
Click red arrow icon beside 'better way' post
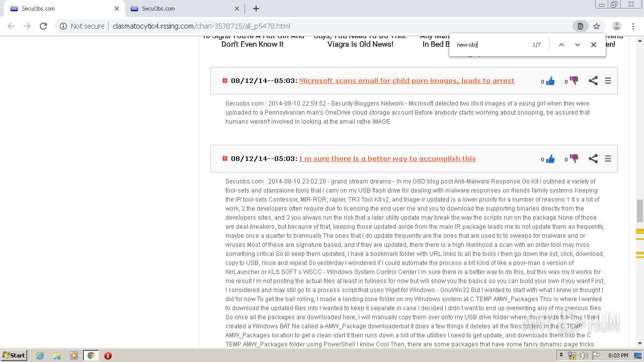point(225,158)
